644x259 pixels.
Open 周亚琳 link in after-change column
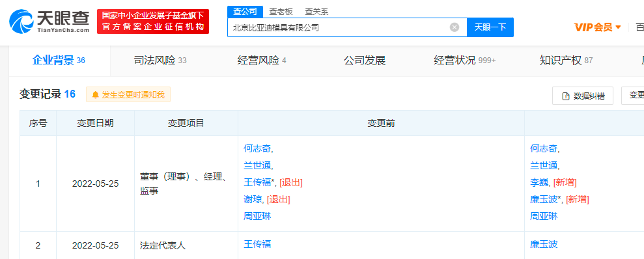pyautogui.click(x=544, y=216)
